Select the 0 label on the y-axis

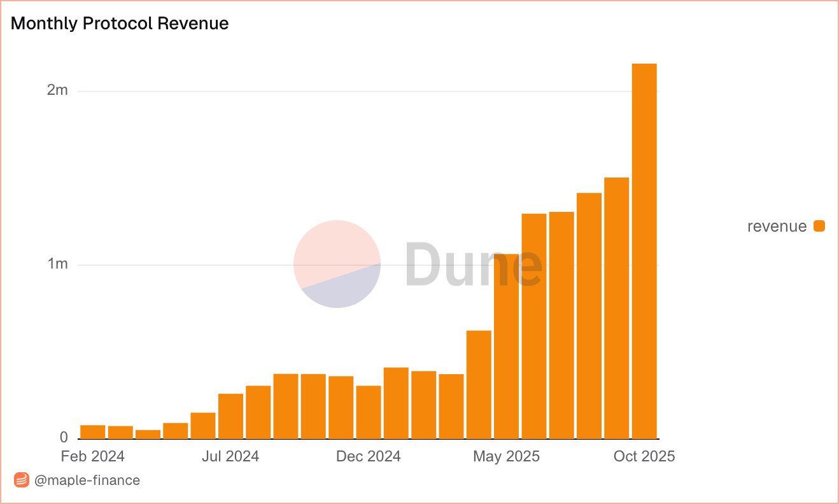[64, 437]
